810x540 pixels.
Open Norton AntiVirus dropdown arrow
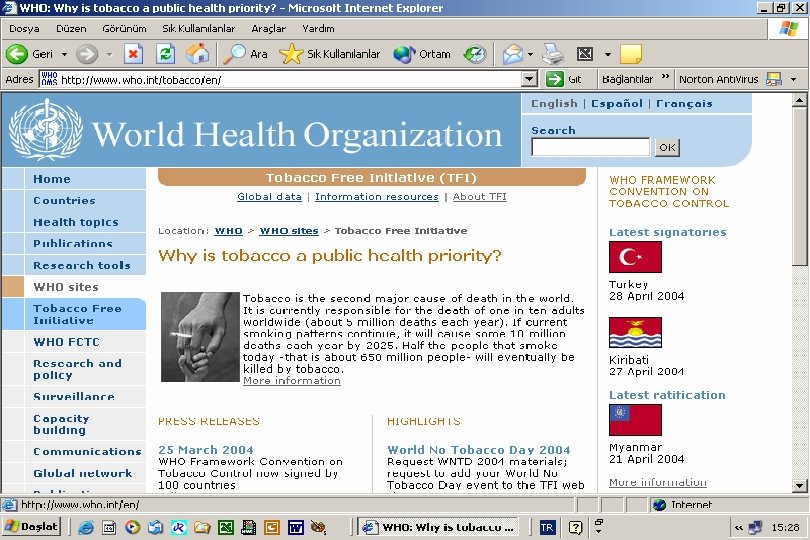click(793, 79)
